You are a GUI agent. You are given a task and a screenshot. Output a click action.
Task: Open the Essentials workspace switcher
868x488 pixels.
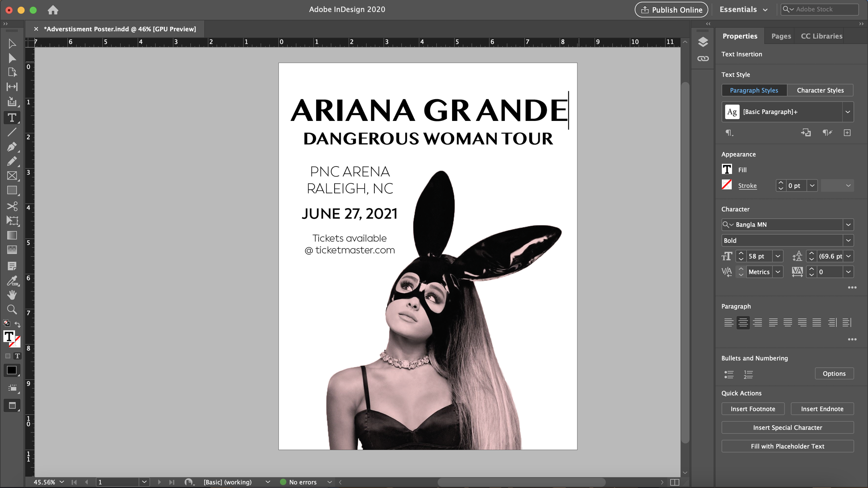point(743,9)
